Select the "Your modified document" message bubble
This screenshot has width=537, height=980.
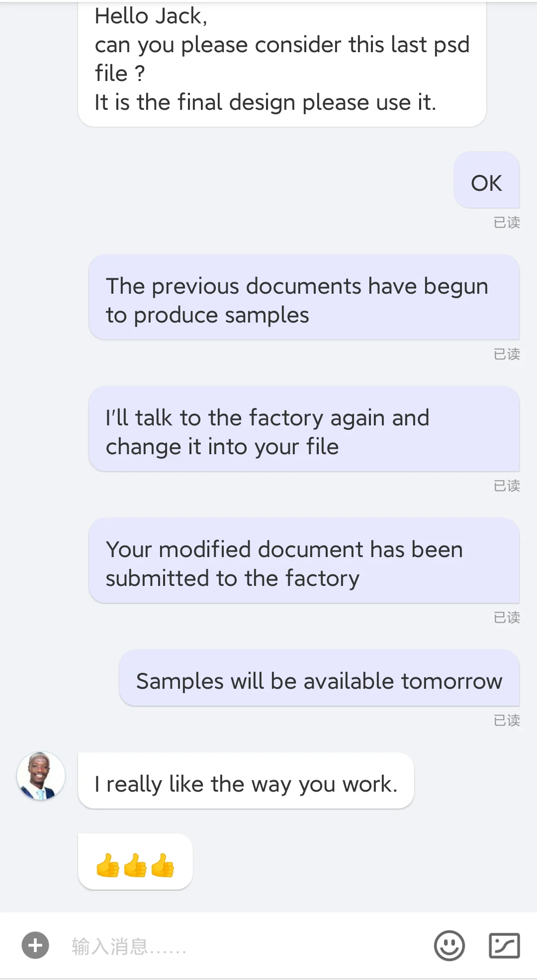coord(304,564)
